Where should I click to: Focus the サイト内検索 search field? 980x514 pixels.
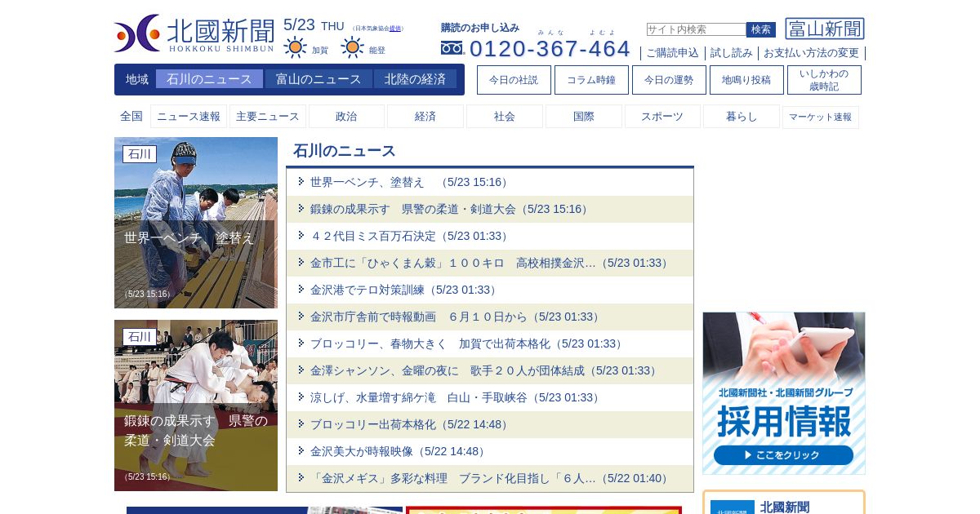[696, 29]
